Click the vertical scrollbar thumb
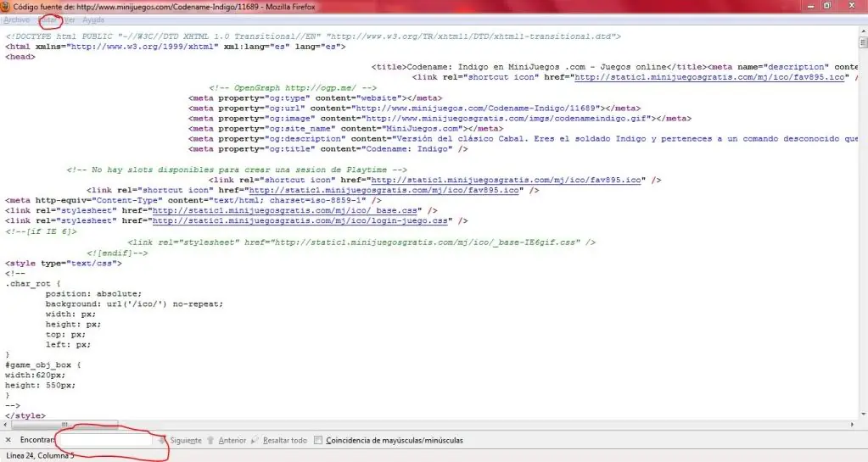The width and height of the screenshot is (868, 462). click(x=863, y=42)
